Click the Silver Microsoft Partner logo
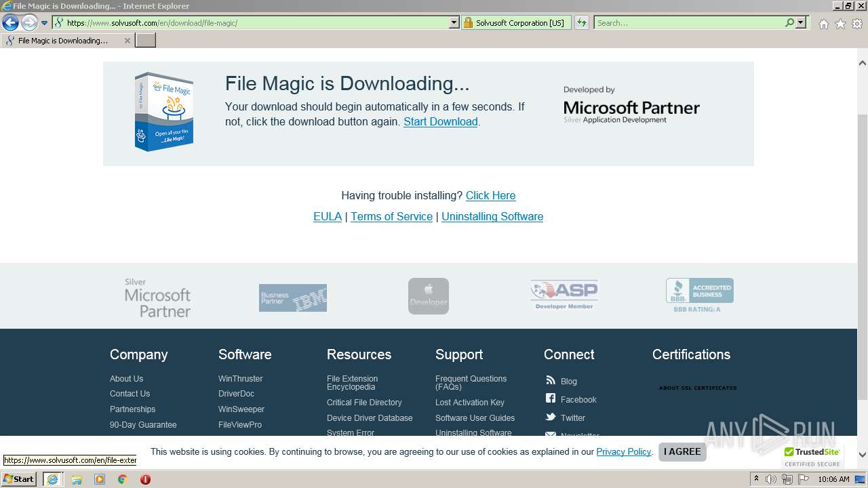 [157, 298]
